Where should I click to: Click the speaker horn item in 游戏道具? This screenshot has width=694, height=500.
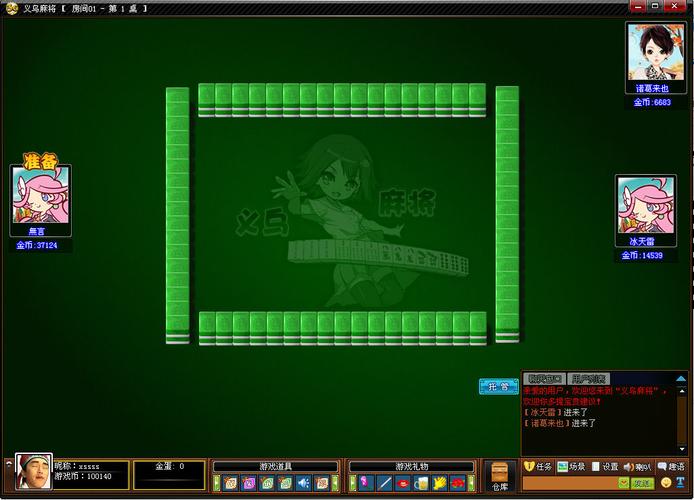tap(304, 483)
